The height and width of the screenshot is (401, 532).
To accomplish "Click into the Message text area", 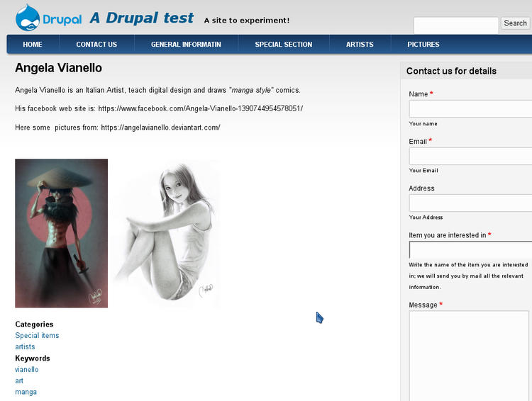I will coord(469,356).
